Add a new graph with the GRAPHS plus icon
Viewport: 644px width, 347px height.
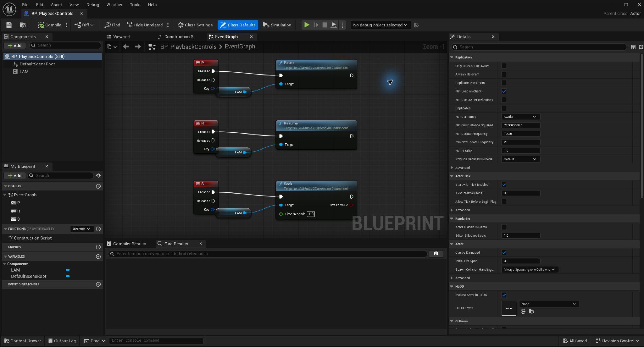click(x=98, y=186)
